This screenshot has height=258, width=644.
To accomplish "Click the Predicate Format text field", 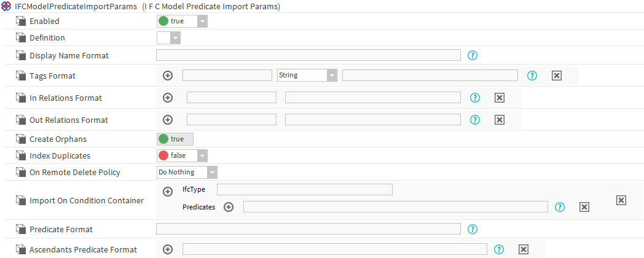I will click(x=308, y=229).
